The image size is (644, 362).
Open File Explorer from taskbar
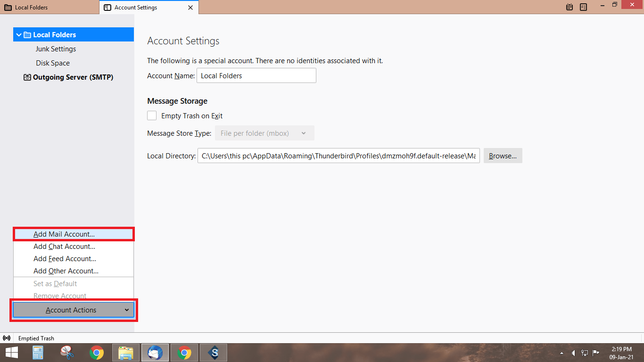click(x=126, y=353)
